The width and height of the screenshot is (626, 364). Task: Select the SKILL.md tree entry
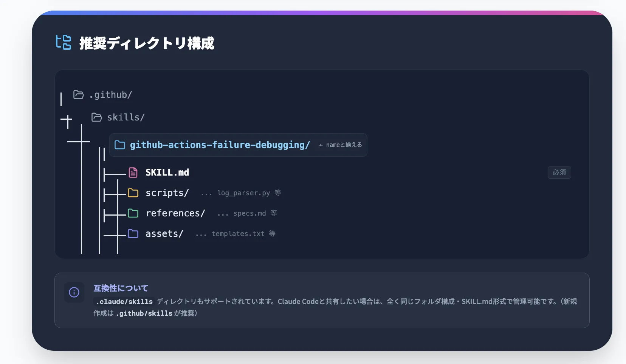tap(167, 172)
